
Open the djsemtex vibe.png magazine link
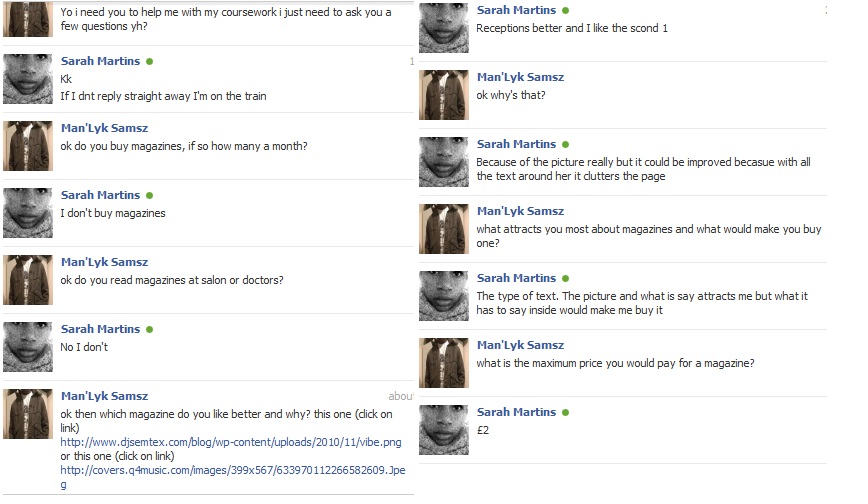(231, 442)
